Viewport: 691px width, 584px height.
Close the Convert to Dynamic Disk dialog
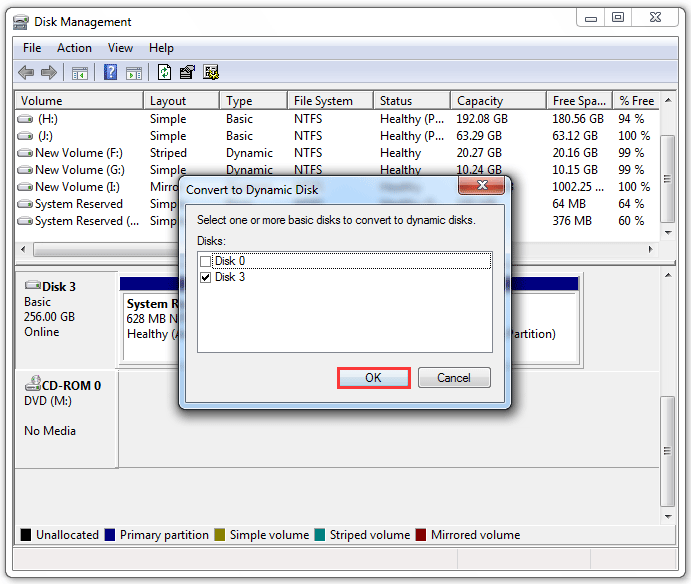pyautogui.click(x=482, y=185)
